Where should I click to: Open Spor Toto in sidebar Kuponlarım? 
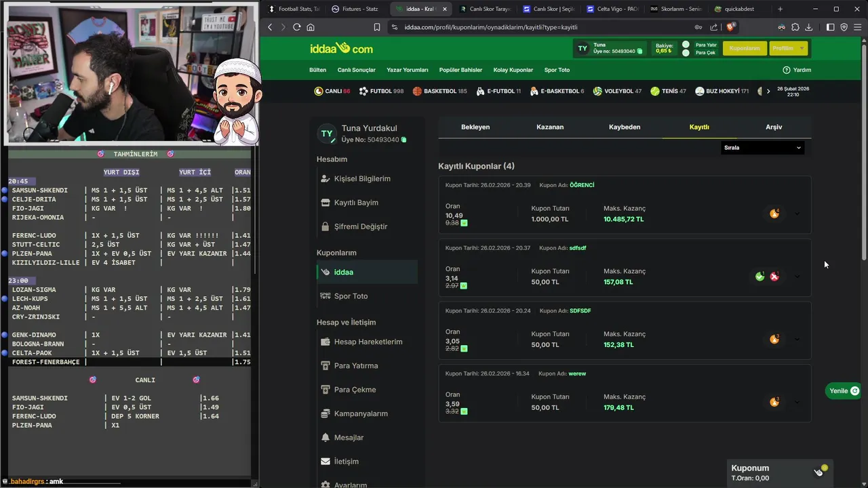pos(351,296)
